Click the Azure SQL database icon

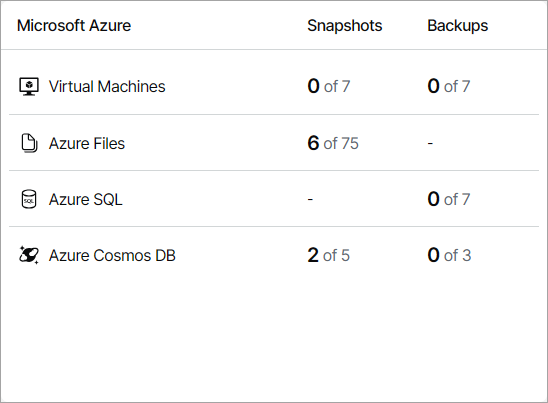pos(29,199)
